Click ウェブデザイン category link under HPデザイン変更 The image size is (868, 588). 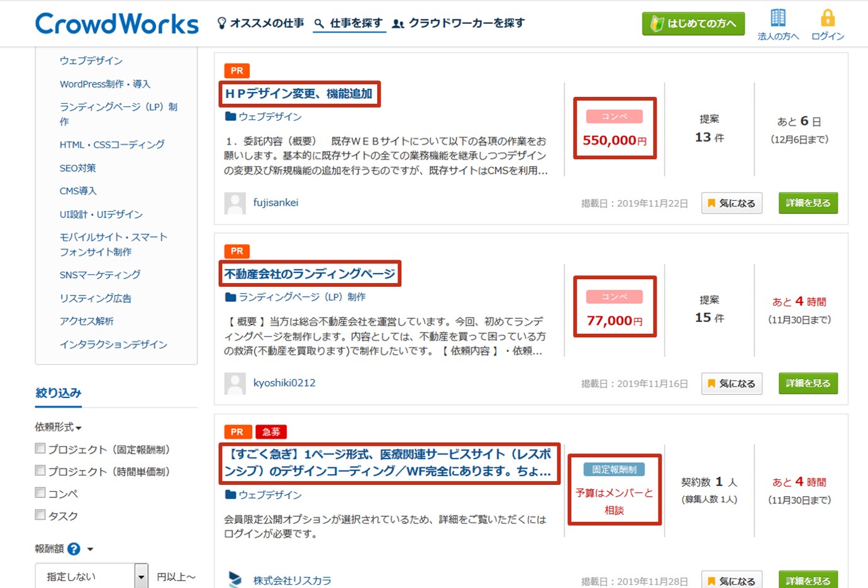tap(270, 116)
